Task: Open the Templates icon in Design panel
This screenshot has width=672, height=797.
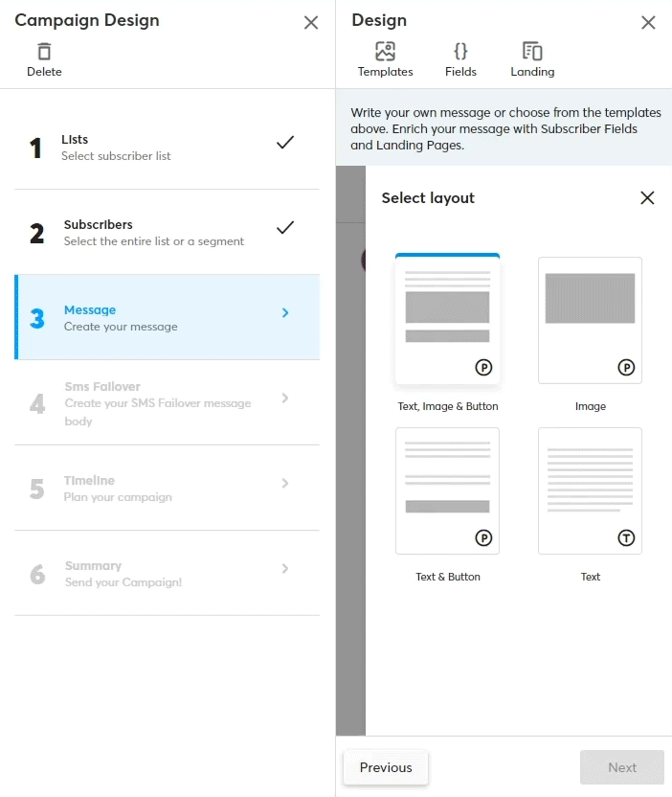Action: [x=385, y=52]
